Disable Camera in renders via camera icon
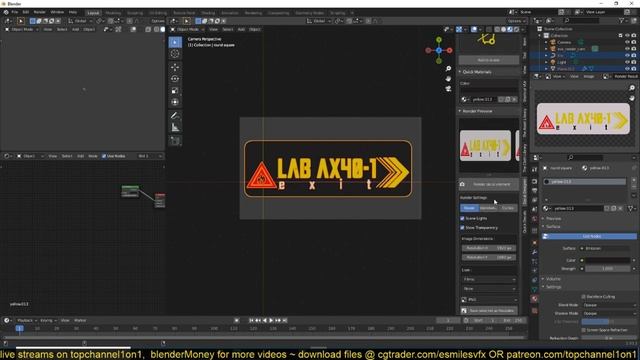Image resolution: width=640 pixels, height=360 pixels. coord(634,42)
